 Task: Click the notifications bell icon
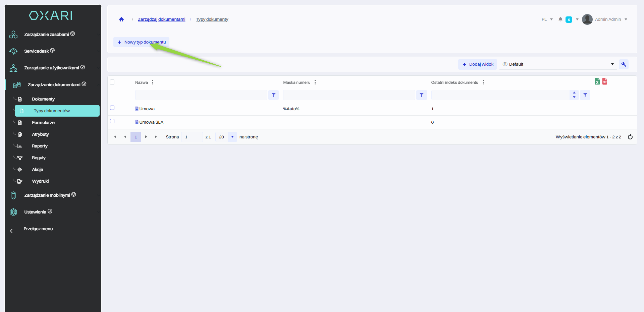pyautogui.click(x=560, y=19)
